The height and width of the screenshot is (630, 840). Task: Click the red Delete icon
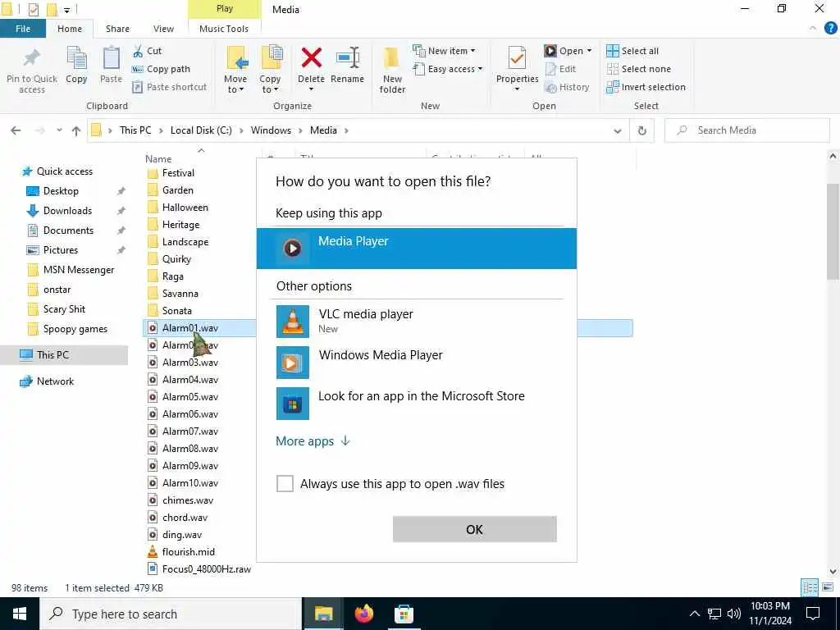[x=311, y=58]
